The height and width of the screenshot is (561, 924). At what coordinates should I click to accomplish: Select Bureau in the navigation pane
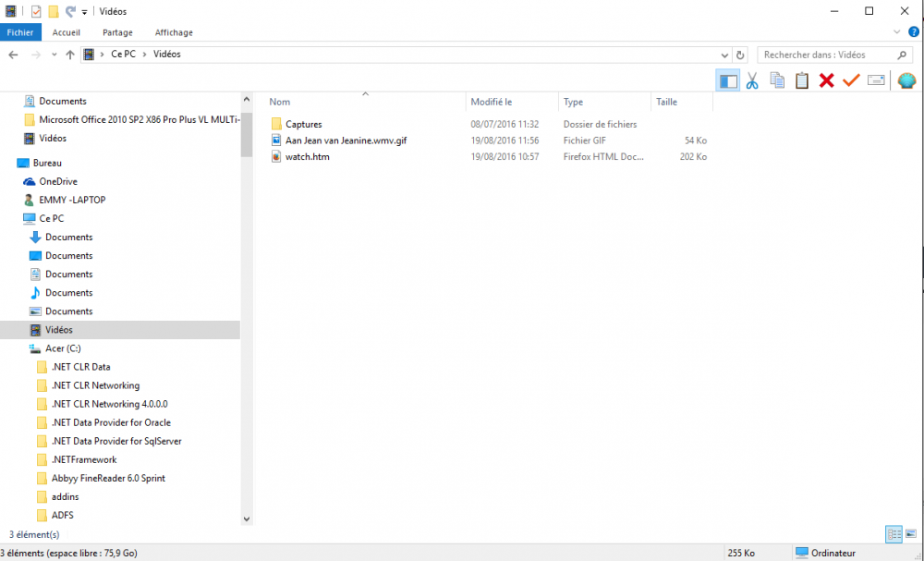click(47, 164)
